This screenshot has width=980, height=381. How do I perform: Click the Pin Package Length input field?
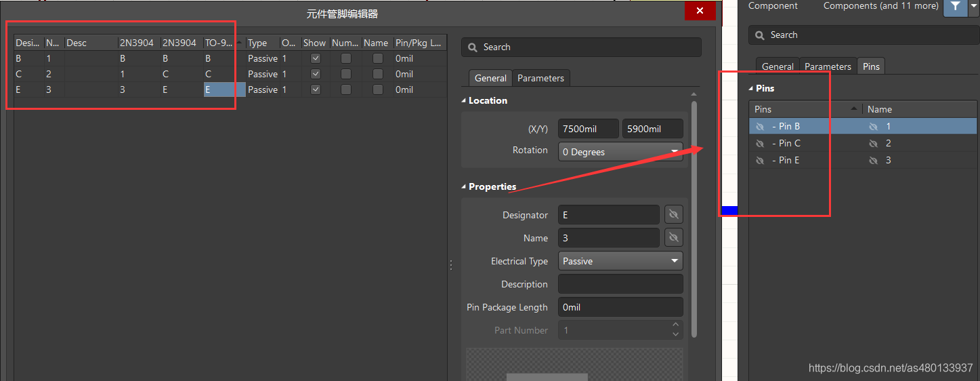click(620, 307)
